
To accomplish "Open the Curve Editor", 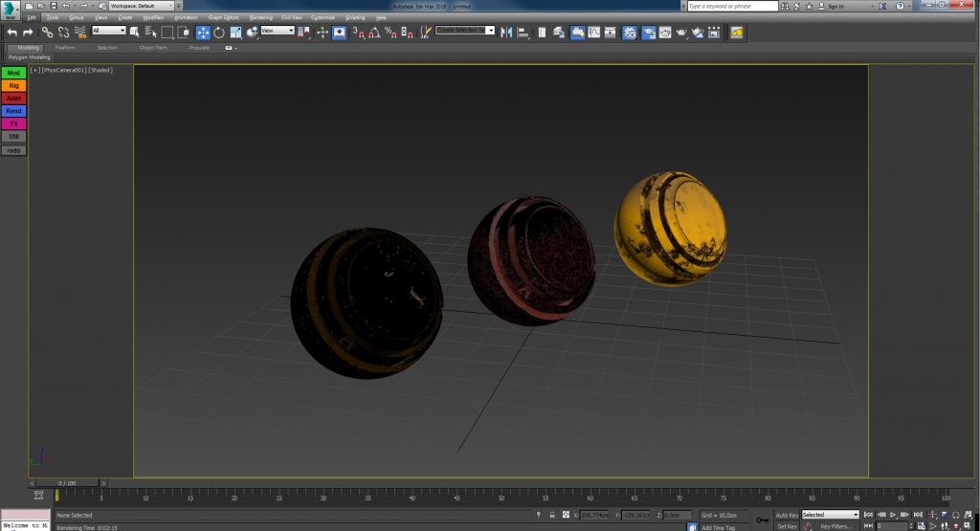I will click(593, 33).
